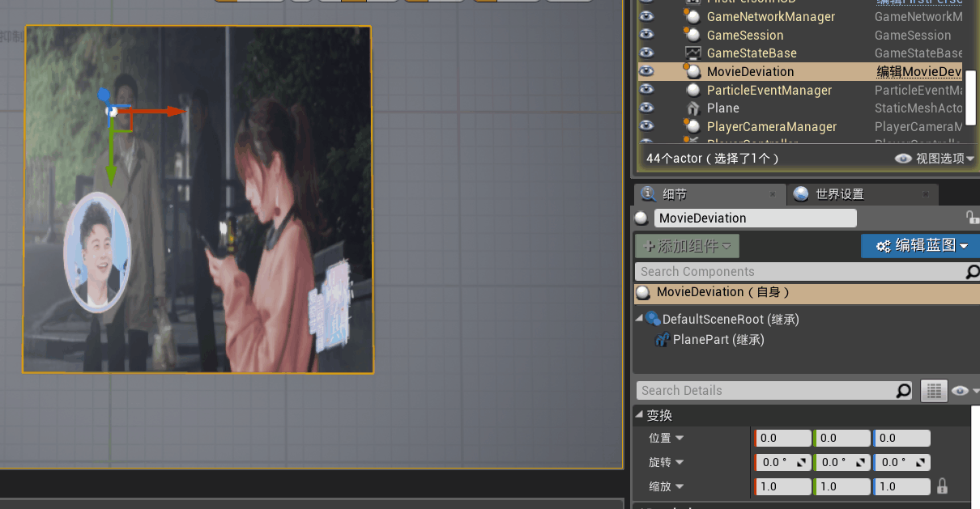Viewport: 980px width, 509px height.
Task: Click the Search Components magnifier icon
Action: pos(973,272)
